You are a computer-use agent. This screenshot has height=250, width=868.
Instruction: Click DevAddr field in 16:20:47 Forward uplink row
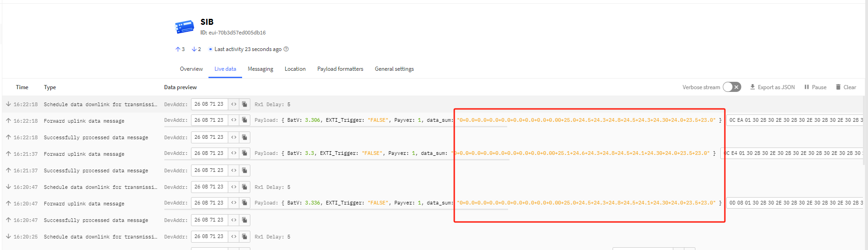point(209,203)
